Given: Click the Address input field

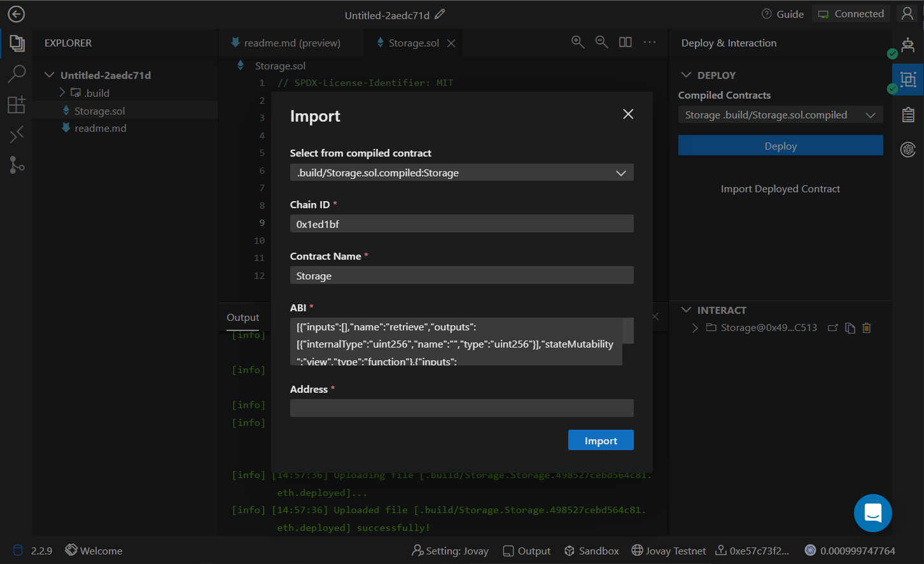Looking at the screenshot, I should click(461, 408).
